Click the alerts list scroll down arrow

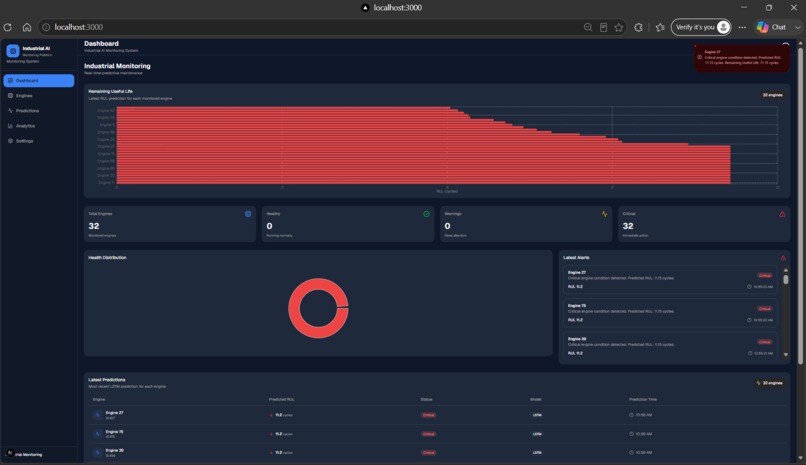pos(785,355)
